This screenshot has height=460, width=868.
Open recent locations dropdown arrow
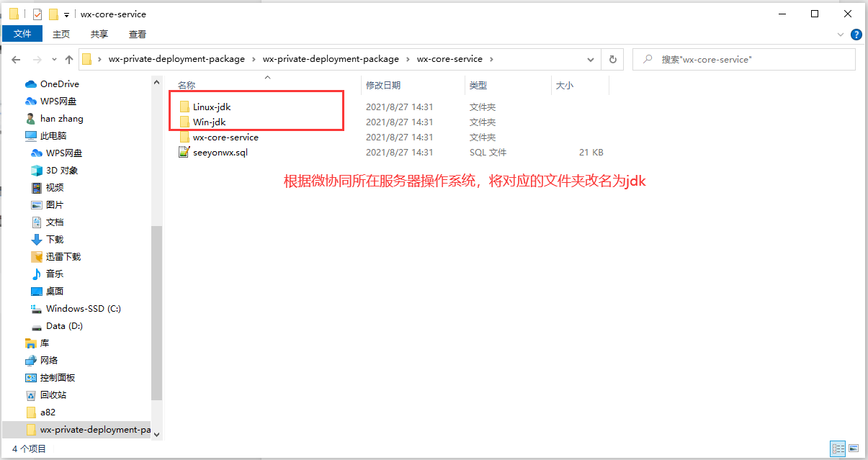(54, 60)
